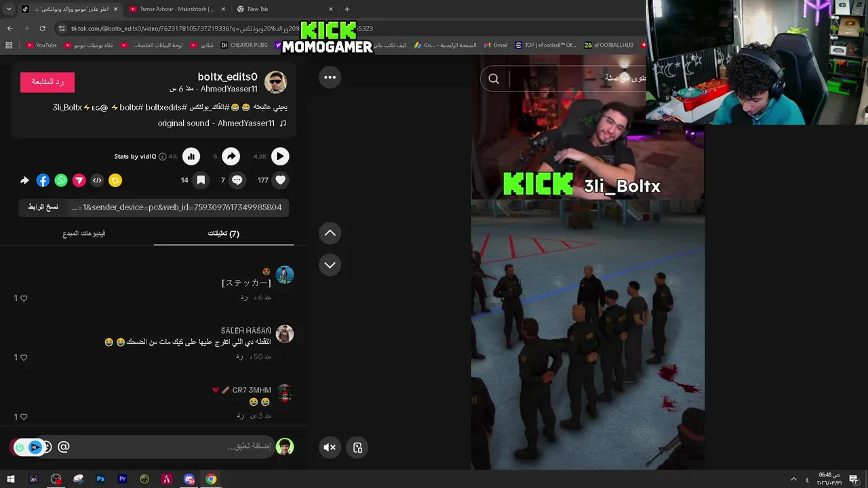Image resolution: width=868 pixels, height=488 pixels.
Task: Open the CREATOR PUBG bookmark
Action: [244, 45]
